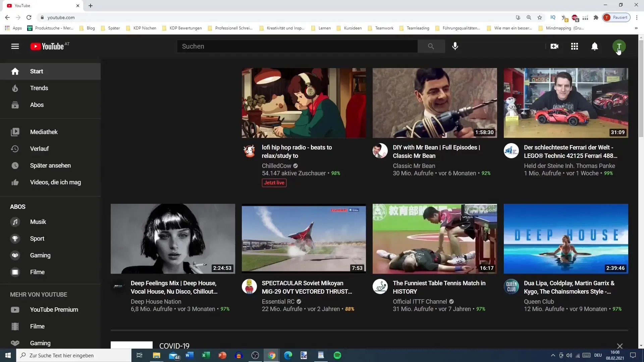
Task: Open Sport channel trophy icon
Action: pyautogui.click(x=15, y=239)
